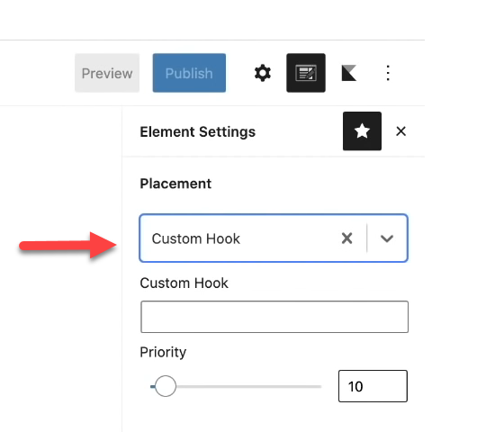Expand the Placement dropdown chevron
Viewport: 504px width, 432px height.
pyautogui.click(x=387, y=238)
